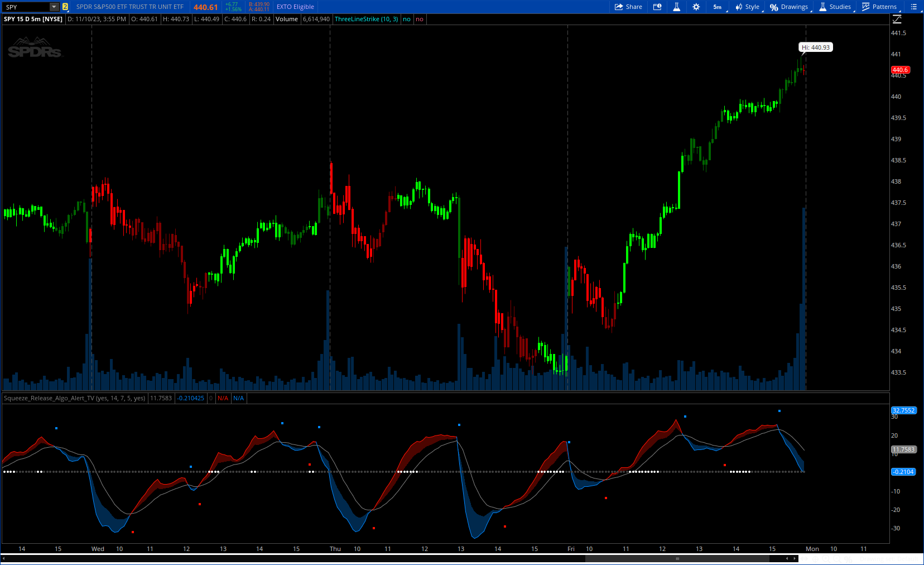Click the candlestick Style icon
The width and height of the screenshot is (924, 565).
tap(739, 7)
